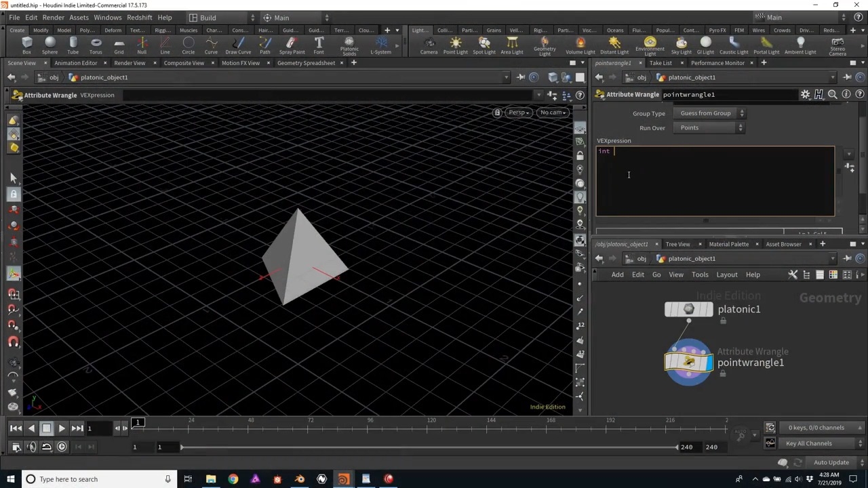This screenshot has height=488, width=868.
Task: Click the platonic1 node in network
Action: pos(689,310)
